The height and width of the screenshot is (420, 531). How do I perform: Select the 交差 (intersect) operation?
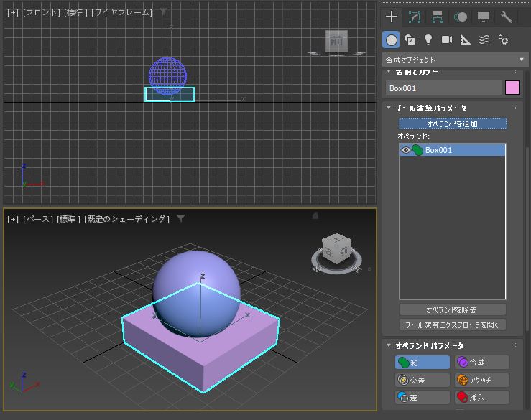point(423,380)
